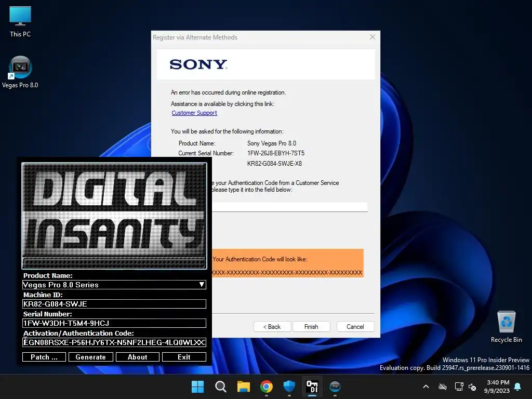The height and width of the screenshot is (399, 532).
Task: Click the muted volume tray icon
Action: 472,387
